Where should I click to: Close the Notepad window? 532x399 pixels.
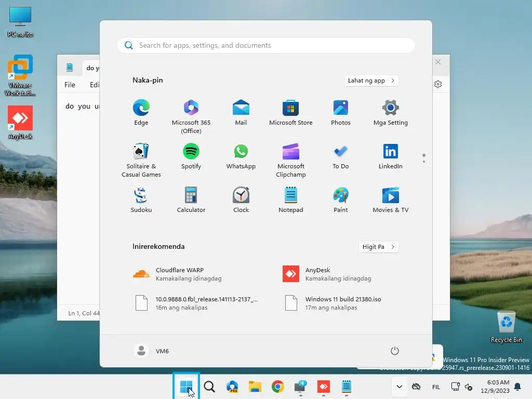(438, 62)
